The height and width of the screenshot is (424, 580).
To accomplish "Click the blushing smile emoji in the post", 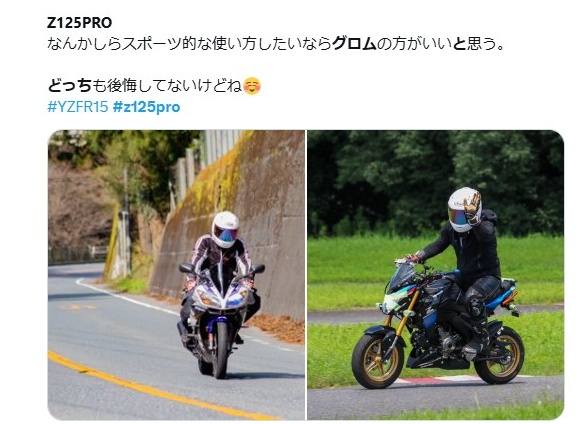I will click(252, 86).
